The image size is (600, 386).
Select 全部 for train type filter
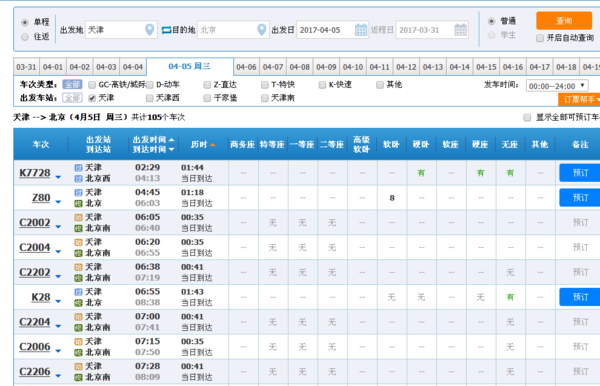pyautogui.click(x=72, y=85)
